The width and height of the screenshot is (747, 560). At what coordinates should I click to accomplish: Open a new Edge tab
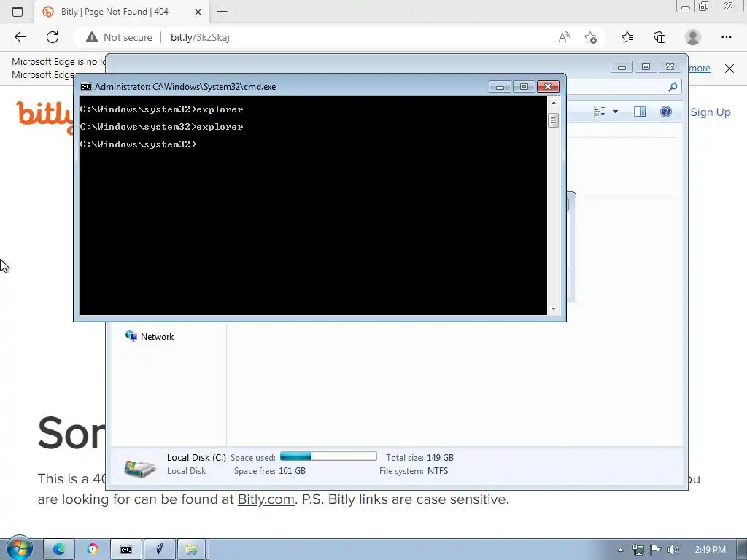coord(222,12)
